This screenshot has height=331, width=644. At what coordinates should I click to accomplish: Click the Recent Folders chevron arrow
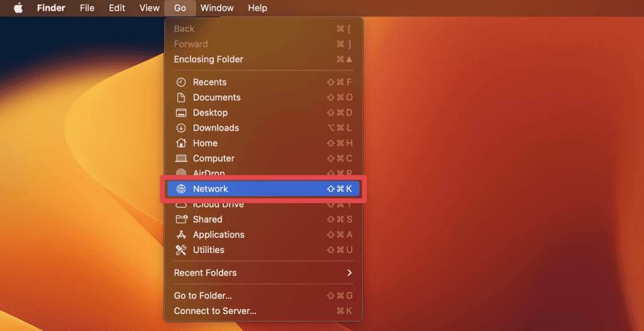tap(350, 272)
